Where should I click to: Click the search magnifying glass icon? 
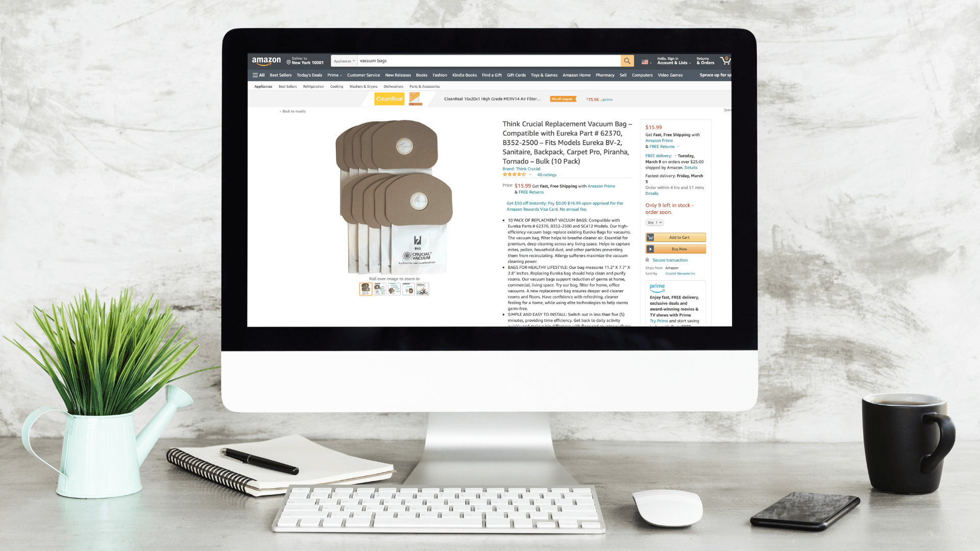[627, 61]
